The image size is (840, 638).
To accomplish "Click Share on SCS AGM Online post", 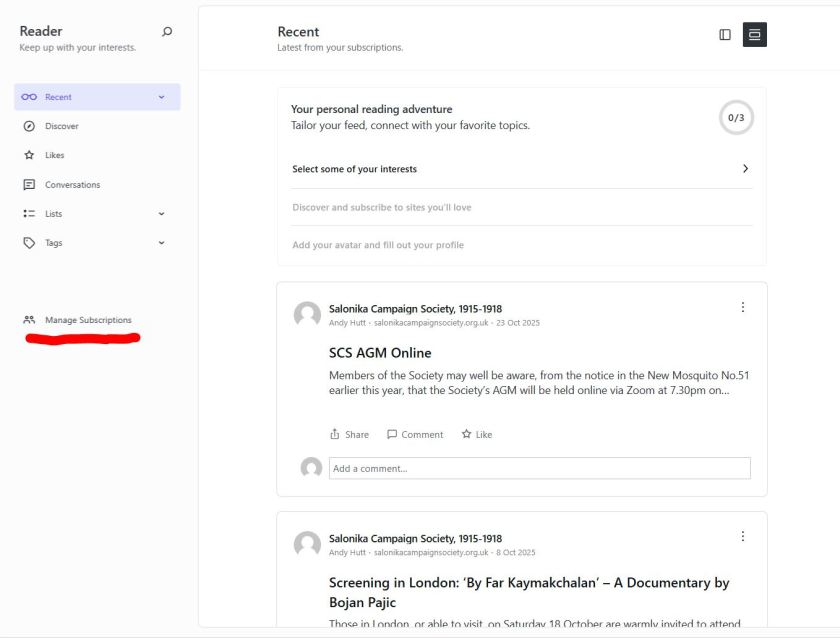I will tap(349, 435).
